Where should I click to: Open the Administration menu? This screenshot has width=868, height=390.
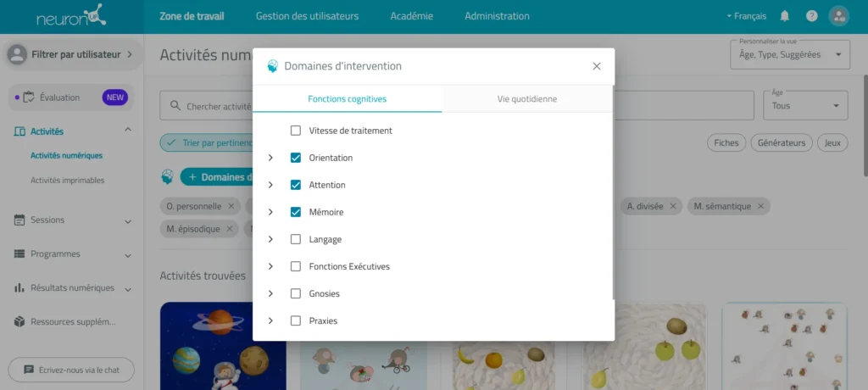coord(497,16)
